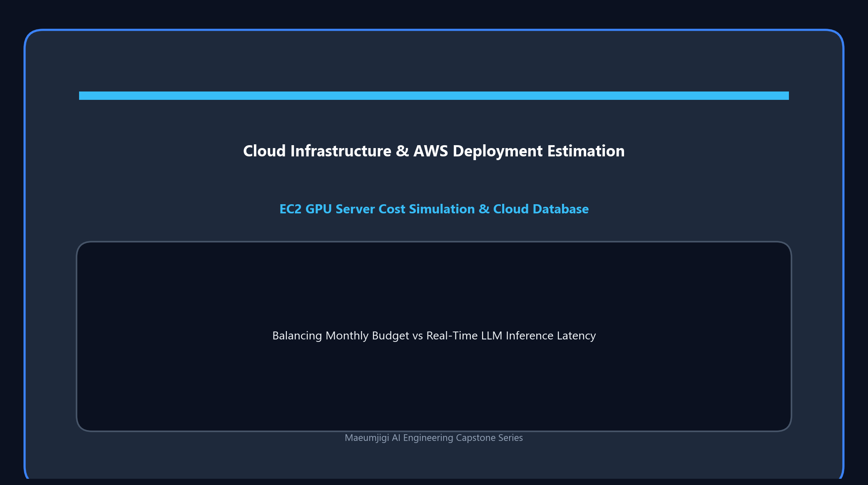Click the word LLM in the caption
The height and width of the screenshot is (485, 868).
(x=492, y=336)
